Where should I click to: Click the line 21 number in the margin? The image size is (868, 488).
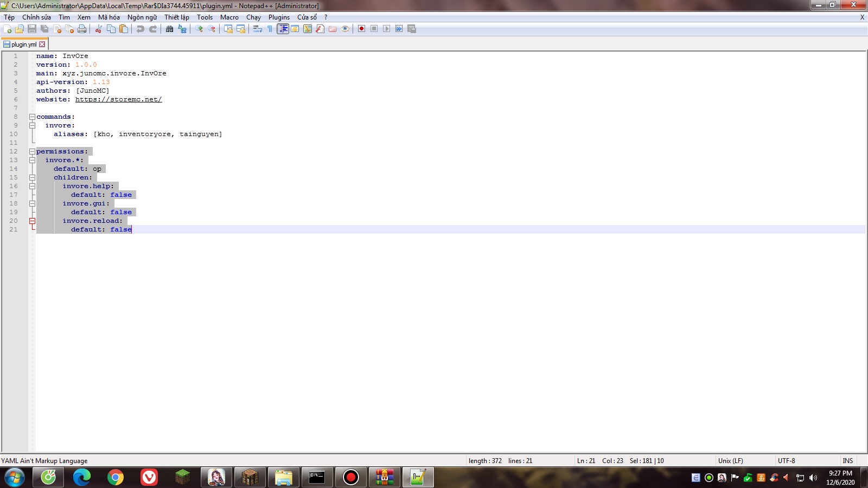point(14,229)
